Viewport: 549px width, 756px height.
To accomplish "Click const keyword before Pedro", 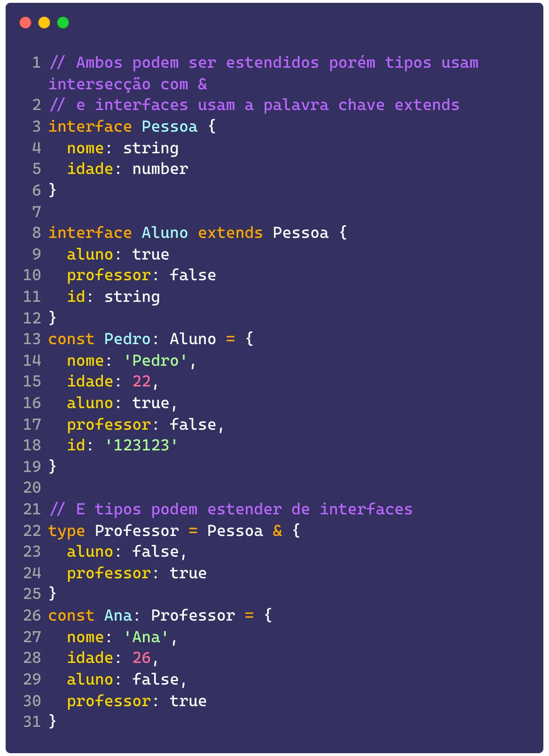I will [71, 339].
